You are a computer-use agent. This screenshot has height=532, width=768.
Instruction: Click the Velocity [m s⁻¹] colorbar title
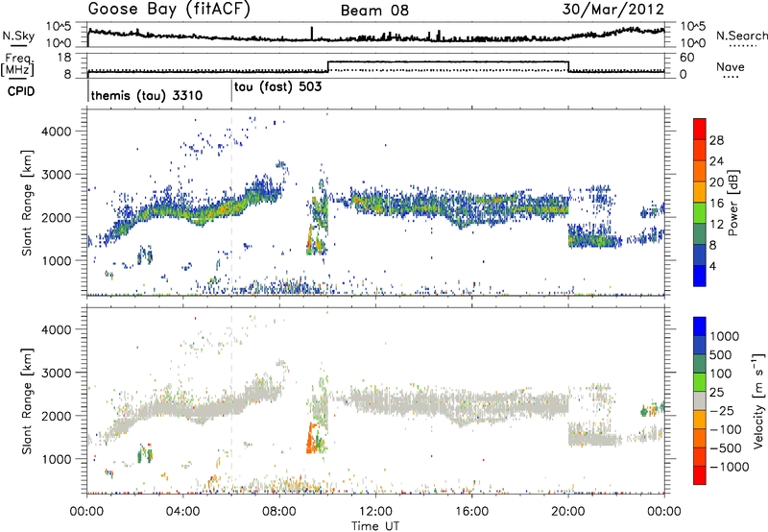pyautogui.click(x=758, y=400)
